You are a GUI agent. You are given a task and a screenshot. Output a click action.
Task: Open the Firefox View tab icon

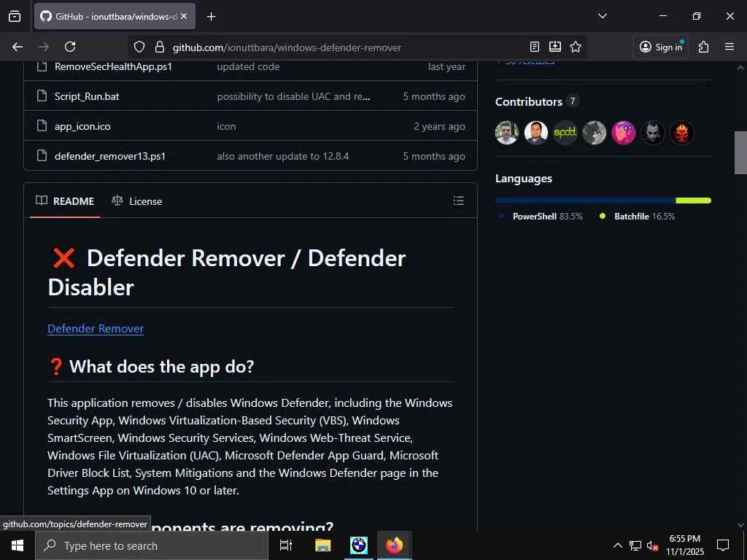pos(15,16)
